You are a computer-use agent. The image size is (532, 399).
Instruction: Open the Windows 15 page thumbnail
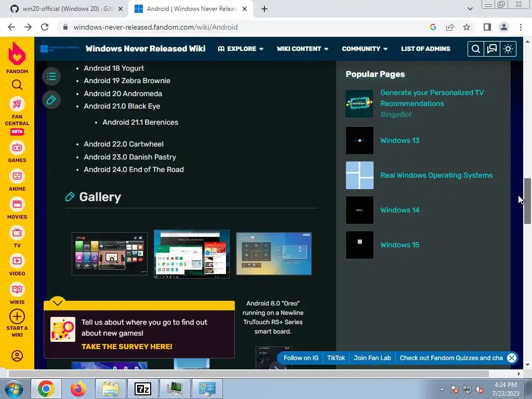click(360, 245)
